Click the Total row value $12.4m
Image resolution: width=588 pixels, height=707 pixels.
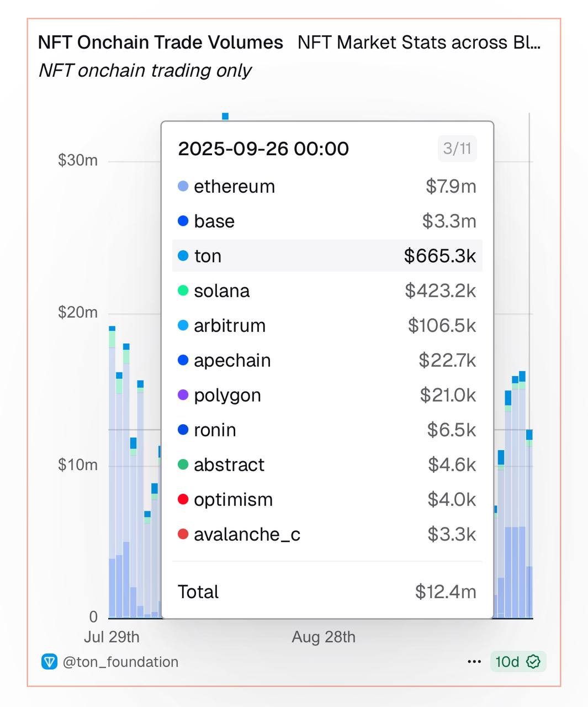445,592
